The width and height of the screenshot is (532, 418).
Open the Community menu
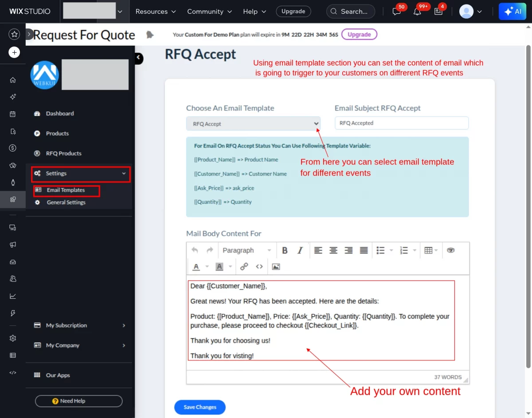pyautogui.click(x=209, y=12)
